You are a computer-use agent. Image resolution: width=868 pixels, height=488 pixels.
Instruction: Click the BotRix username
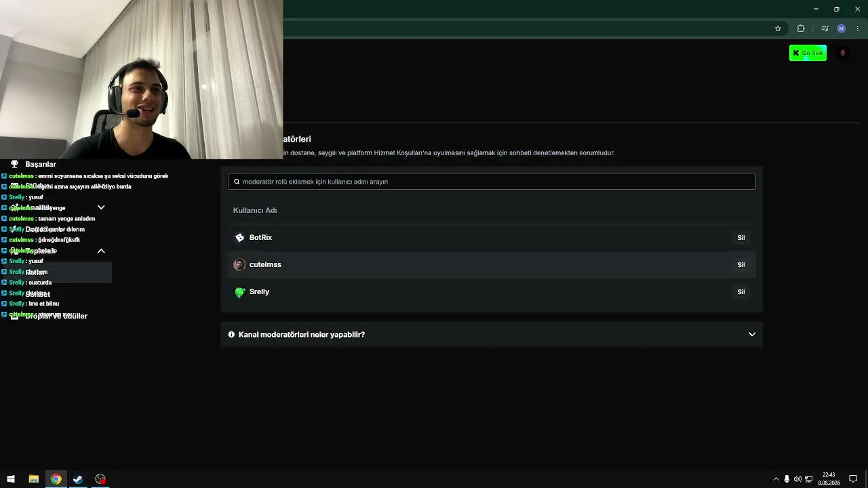pyautogui.click(x=260, y=238)
